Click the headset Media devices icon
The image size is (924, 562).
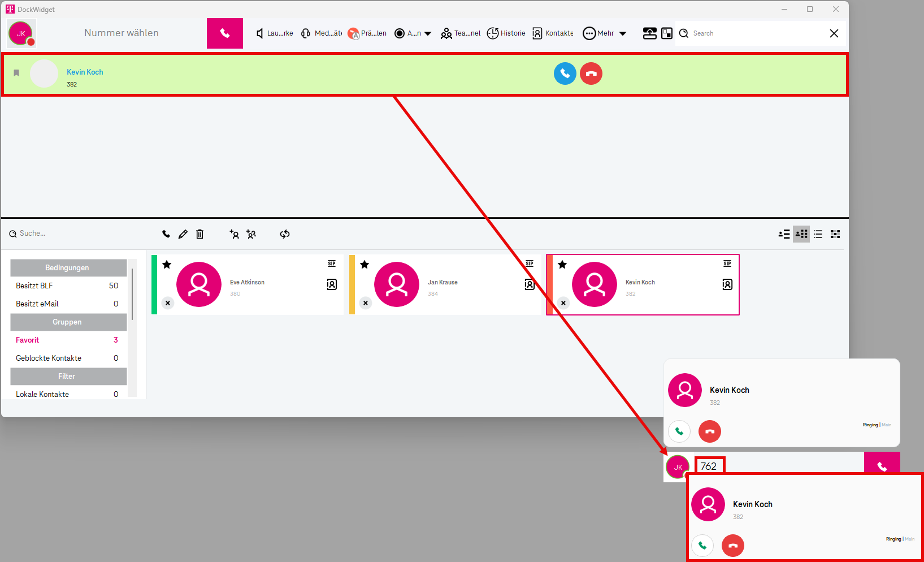click(306, 33)
